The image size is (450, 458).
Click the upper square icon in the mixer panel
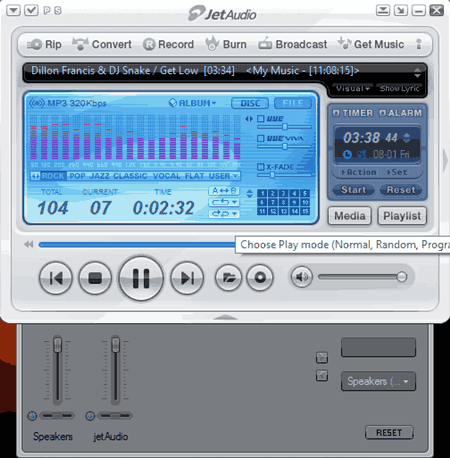point(322,358)
